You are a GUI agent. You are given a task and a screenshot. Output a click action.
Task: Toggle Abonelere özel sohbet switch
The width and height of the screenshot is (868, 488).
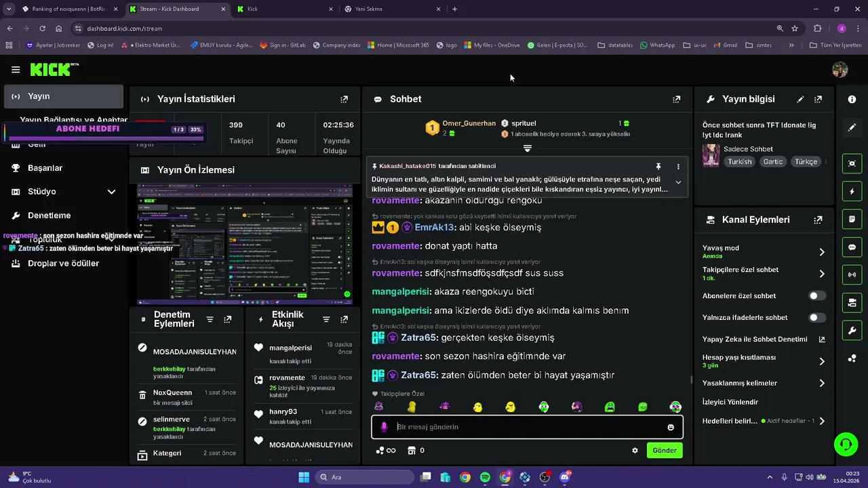(817, 296)
